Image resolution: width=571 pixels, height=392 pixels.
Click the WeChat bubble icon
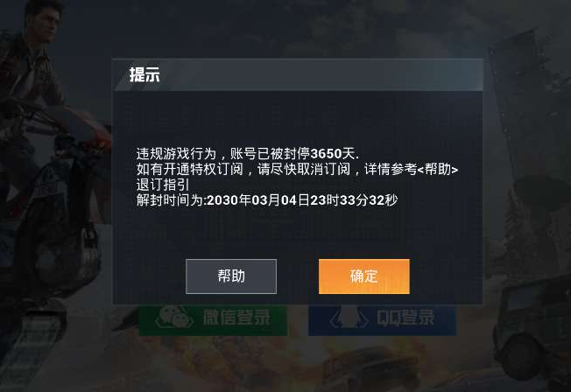[173, 317]
